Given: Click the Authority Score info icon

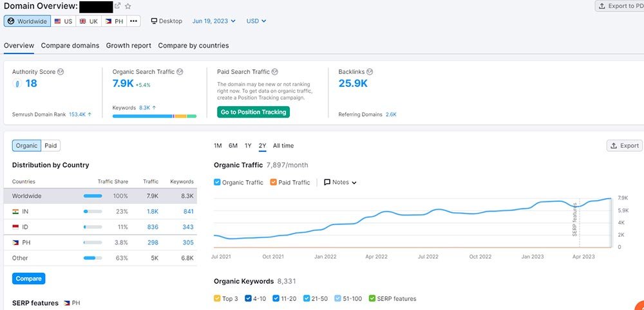Looking at the screenshot, I should [x=60, y=72].
